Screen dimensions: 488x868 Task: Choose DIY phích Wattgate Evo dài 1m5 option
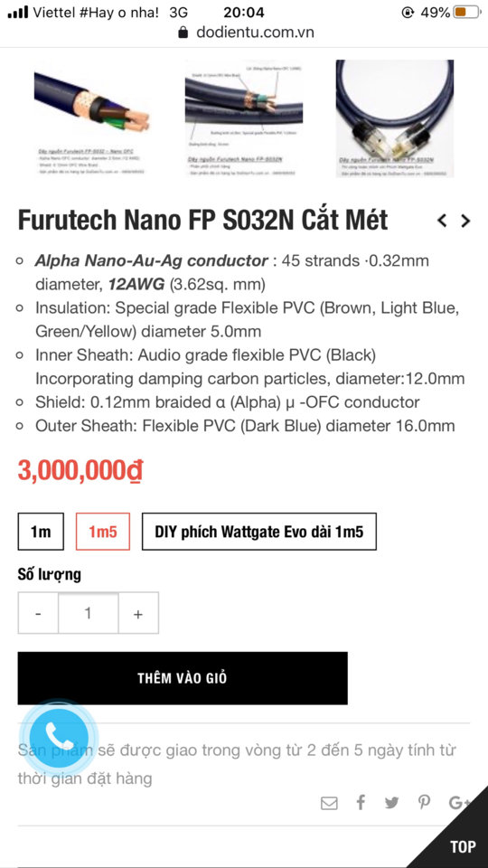(259, 532)
